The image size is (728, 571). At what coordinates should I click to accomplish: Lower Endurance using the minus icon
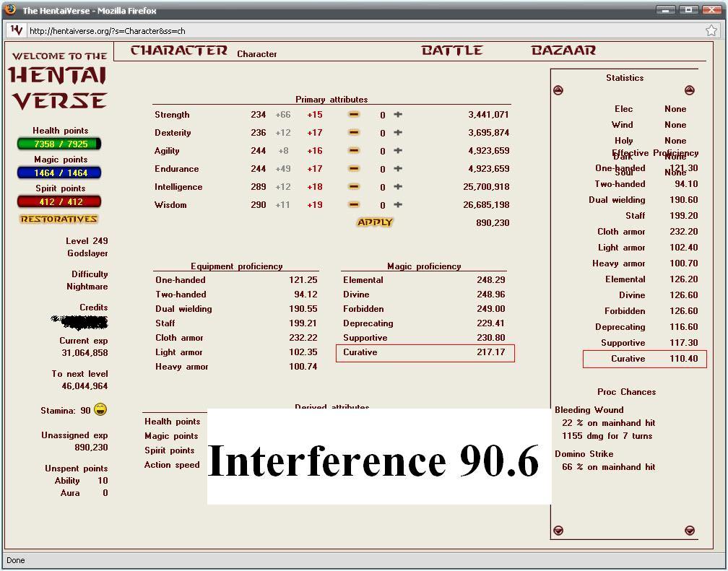pyautogui.click(x=354, y=168)
